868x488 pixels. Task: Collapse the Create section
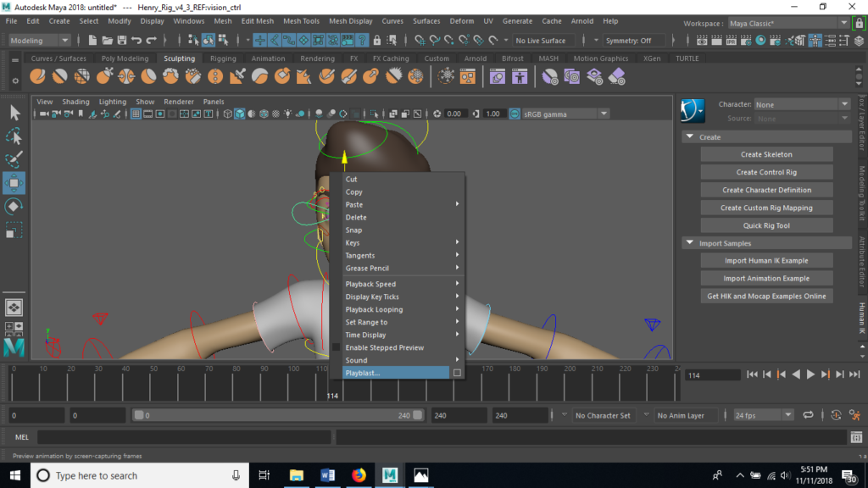click(690, 136)
